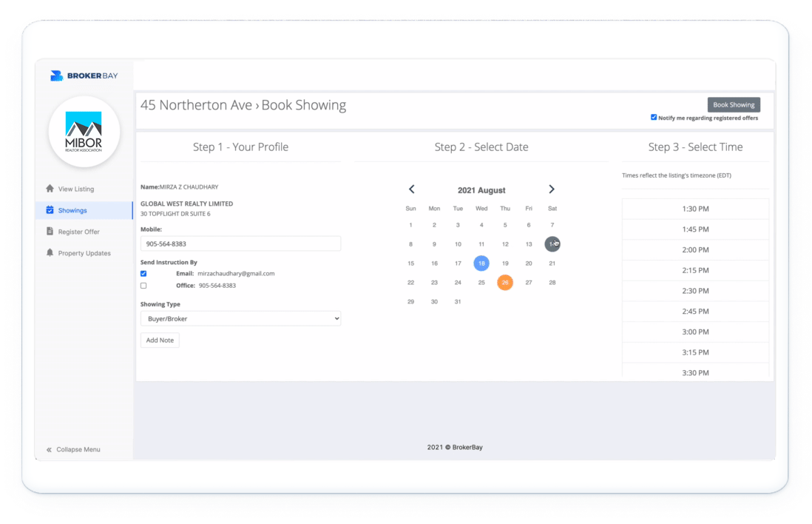This screenshot has width=812, height=524.
Task: Click the BrokerBay logo icon
Action: click(x=57, y=75)
